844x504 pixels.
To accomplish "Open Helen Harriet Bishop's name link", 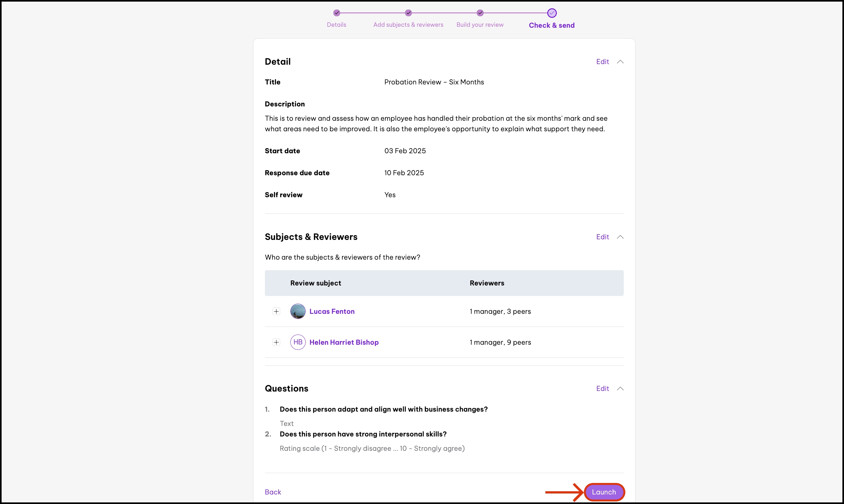I will pos(344,342).
